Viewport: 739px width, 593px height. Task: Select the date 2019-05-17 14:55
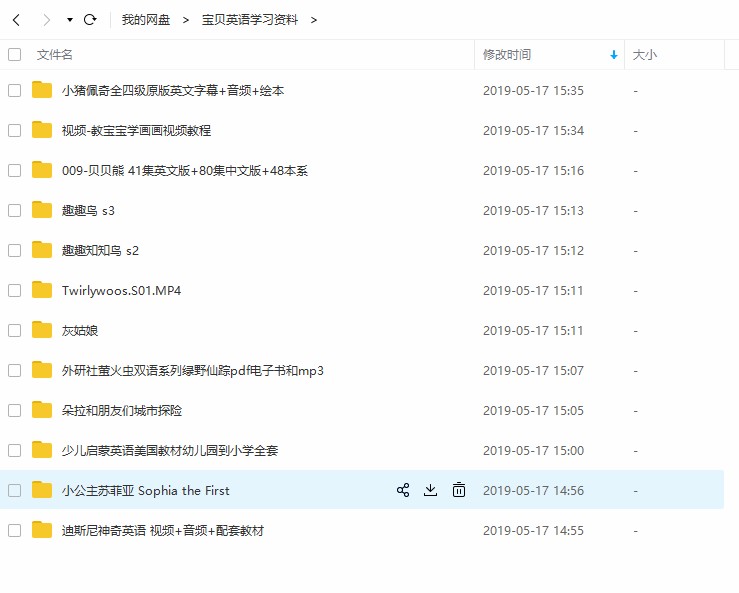(534, 531)
